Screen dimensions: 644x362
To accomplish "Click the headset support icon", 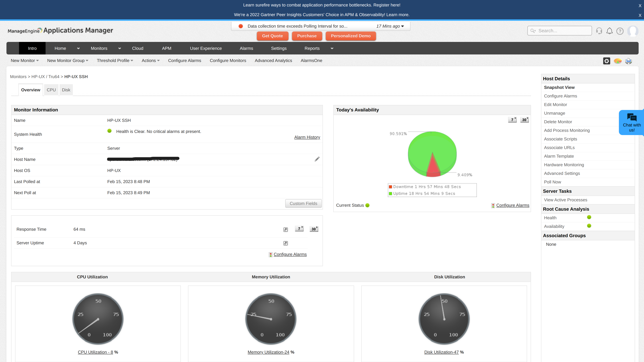I will [x=599, y=31].
